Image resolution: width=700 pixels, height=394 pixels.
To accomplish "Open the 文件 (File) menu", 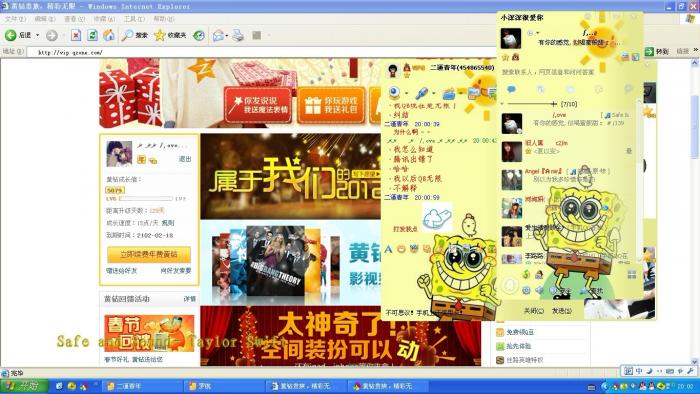I will (x=15, y=19).
